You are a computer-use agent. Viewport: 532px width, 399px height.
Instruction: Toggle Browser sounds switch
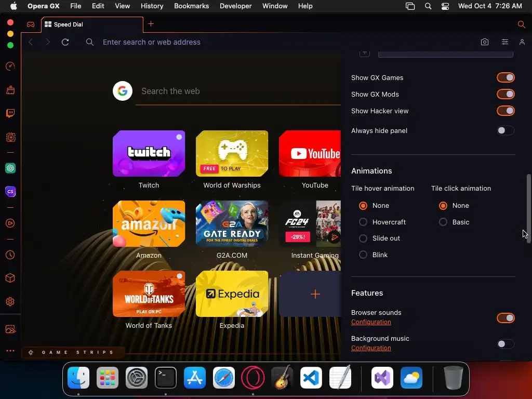click(x=506, y=318)
